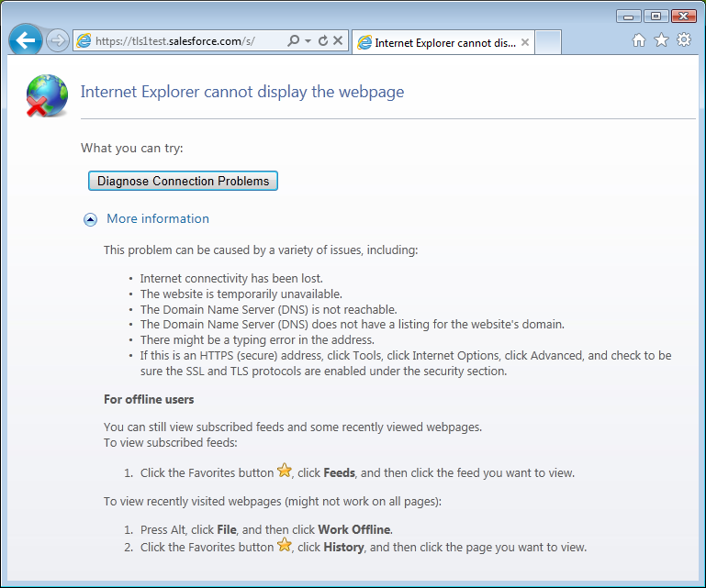Click 'To view subscribed feeds:' text

[x=171, y=443]
